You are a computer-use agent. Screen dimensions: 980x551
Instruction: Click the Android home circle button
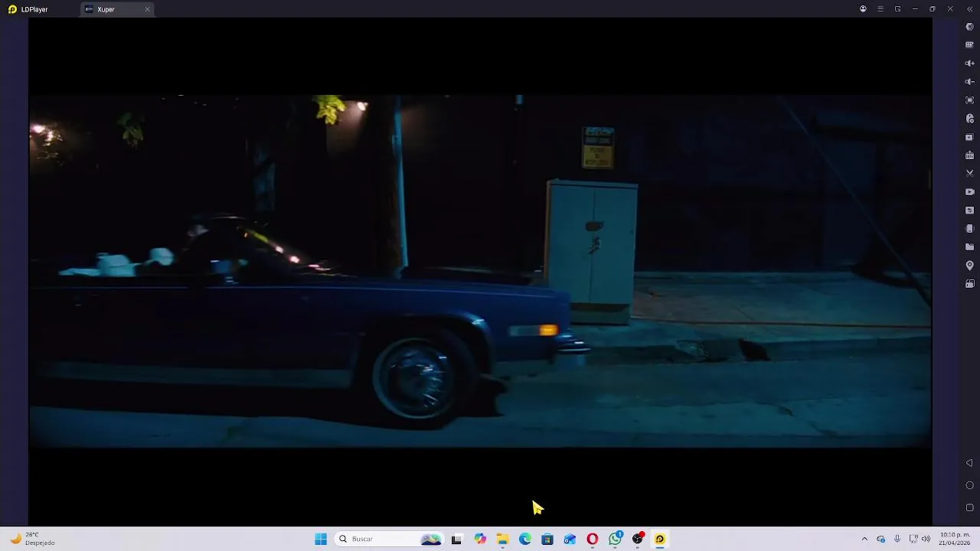click(x=969, y=485)
